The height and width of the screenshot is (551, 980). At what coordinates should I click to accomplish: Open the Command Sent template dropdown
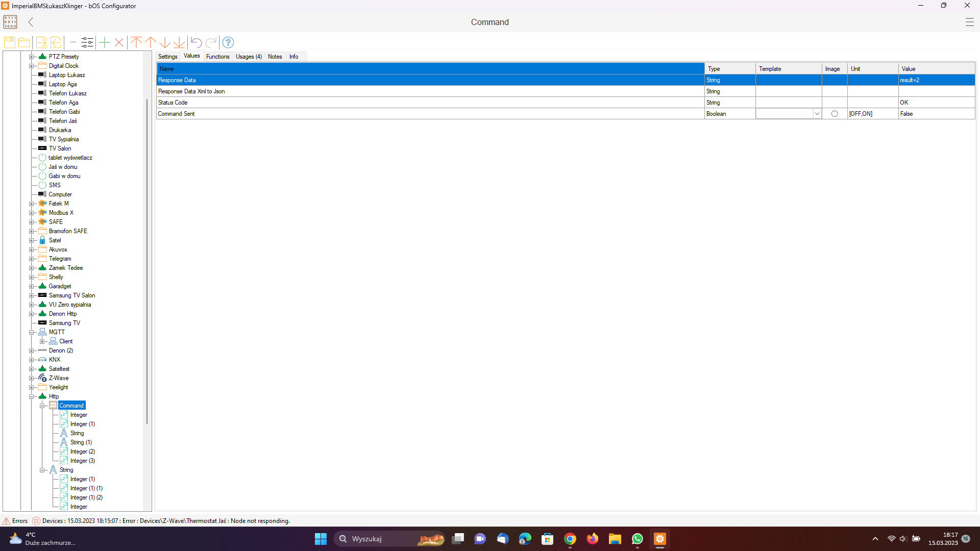tap(817, 114)
